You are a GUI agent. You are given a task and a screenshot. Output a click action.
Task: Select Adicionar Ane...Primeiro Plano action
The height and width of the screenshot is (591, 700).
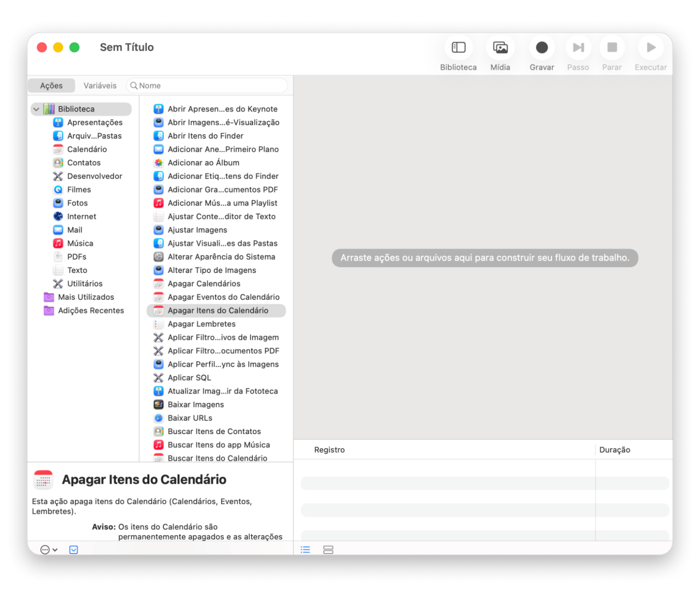[x=216, y=149]
